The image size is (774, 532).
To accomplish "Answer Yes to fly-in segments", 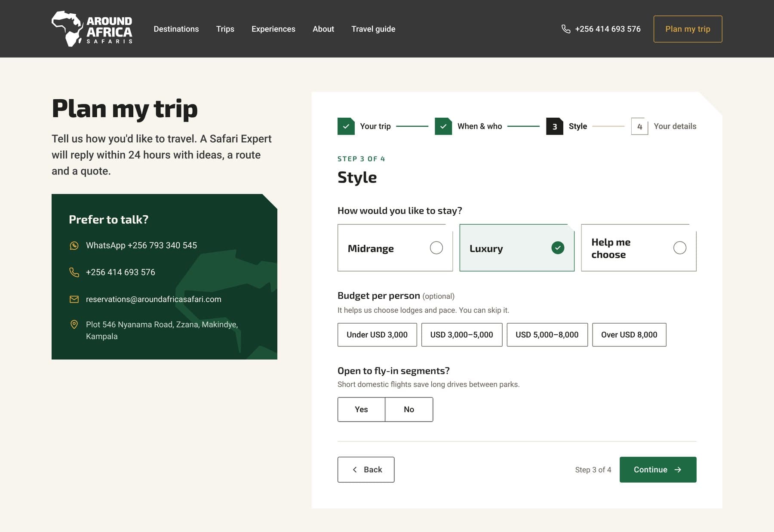I will pos(361,410).
